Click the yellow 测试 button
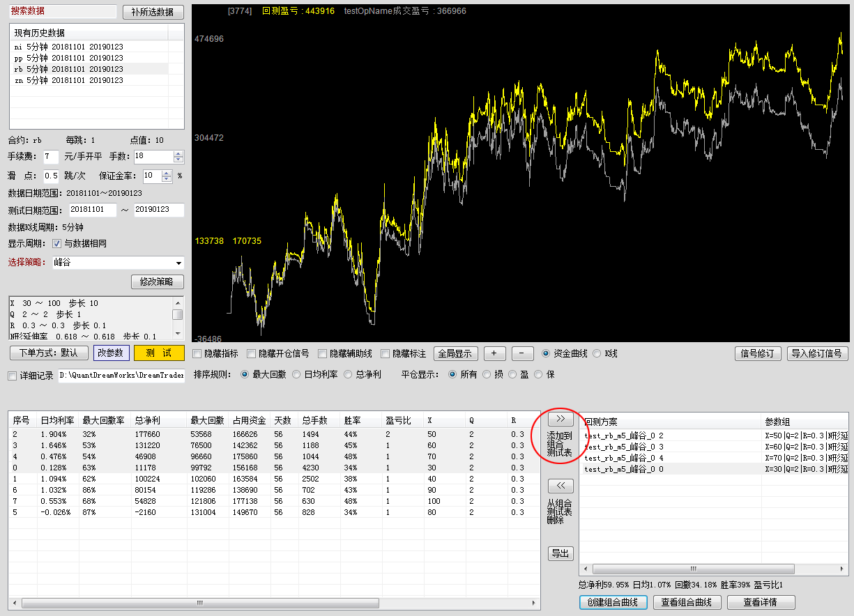This screenshot has height=616, width=854. [159, 353]
